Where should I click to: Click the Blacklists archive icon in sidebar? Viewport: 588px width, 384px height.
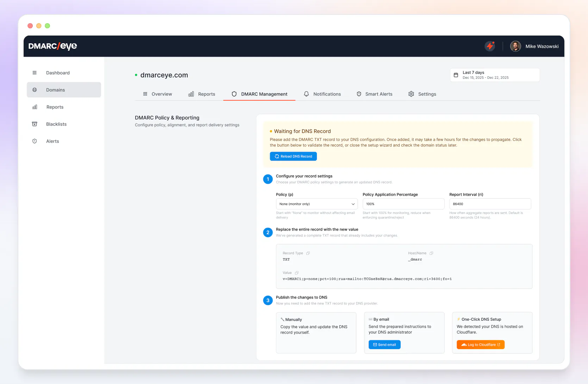pos(35,124)
